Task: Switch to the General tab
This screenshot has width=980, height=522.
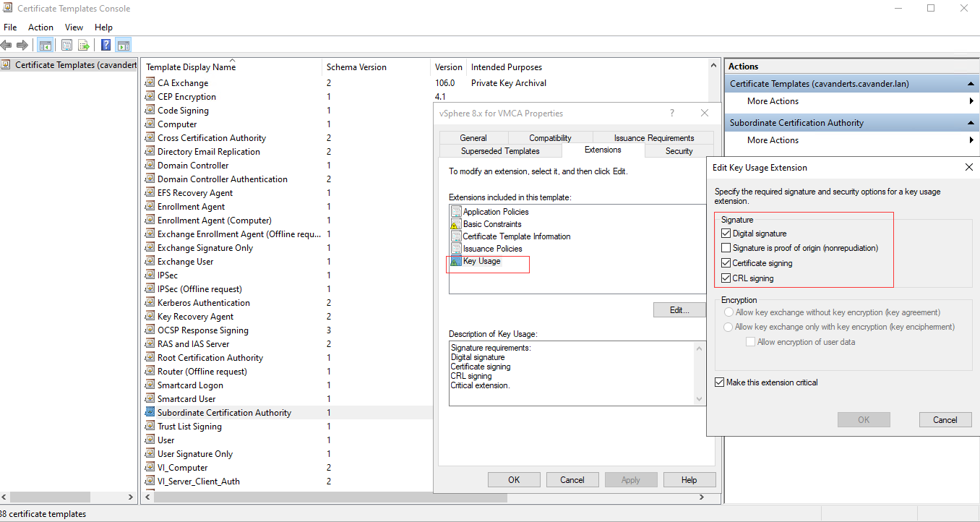Action: (473, 138)
